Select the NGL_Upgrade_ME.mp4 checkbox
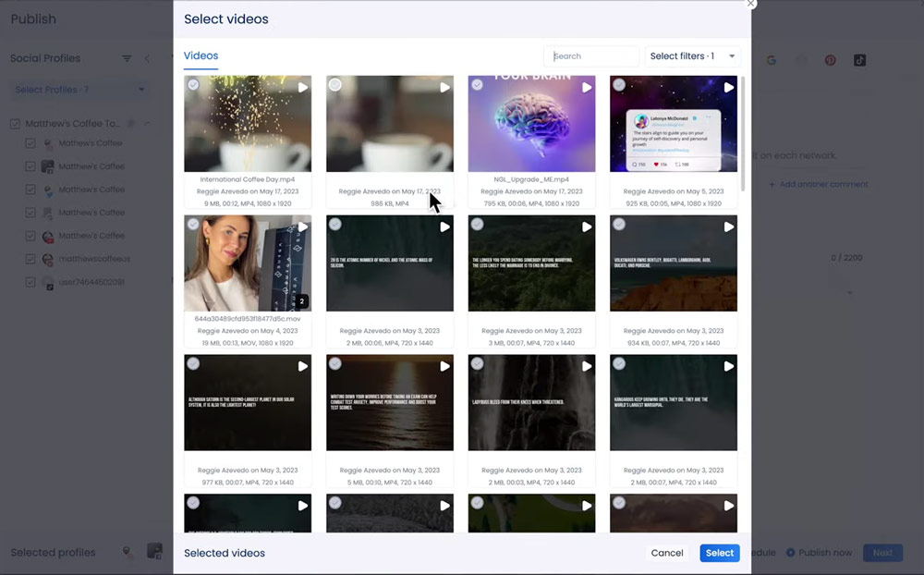 (478, 85)
